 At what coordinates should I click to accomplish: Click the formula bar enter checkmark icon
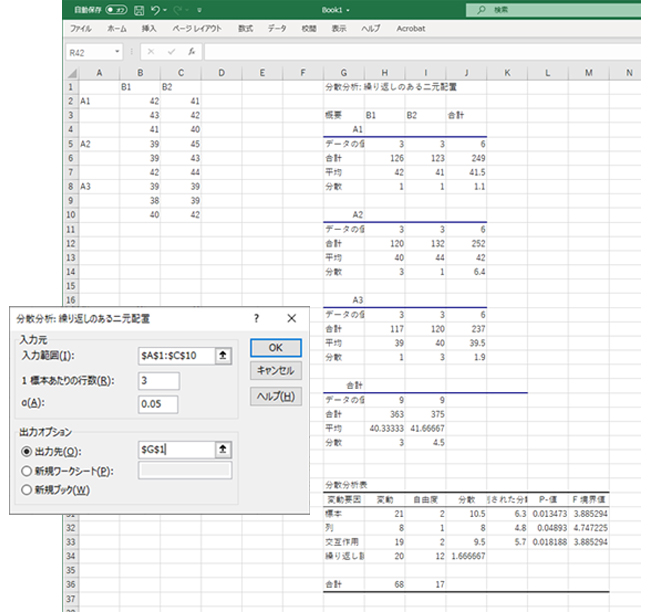(171, 52)
